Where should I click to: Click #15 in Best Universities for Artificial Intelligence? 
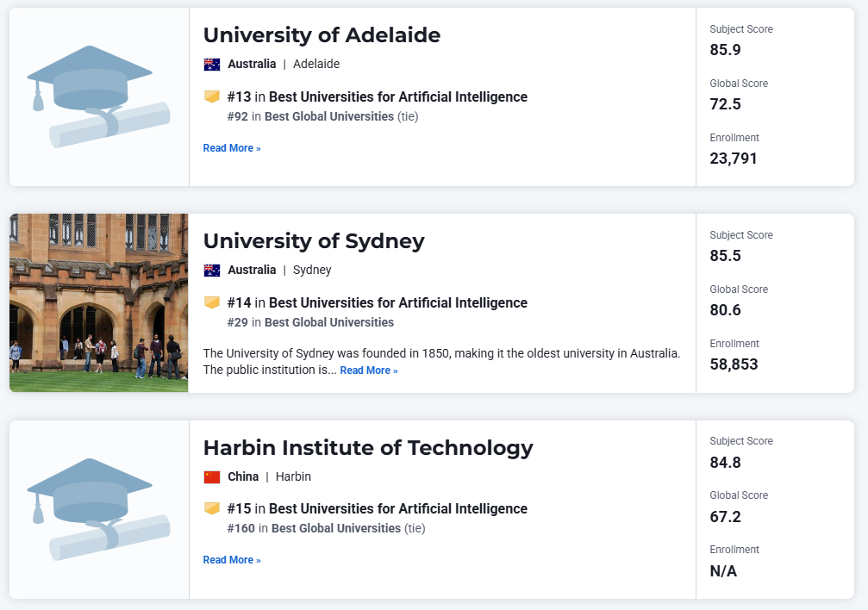(x=377, y=508)
